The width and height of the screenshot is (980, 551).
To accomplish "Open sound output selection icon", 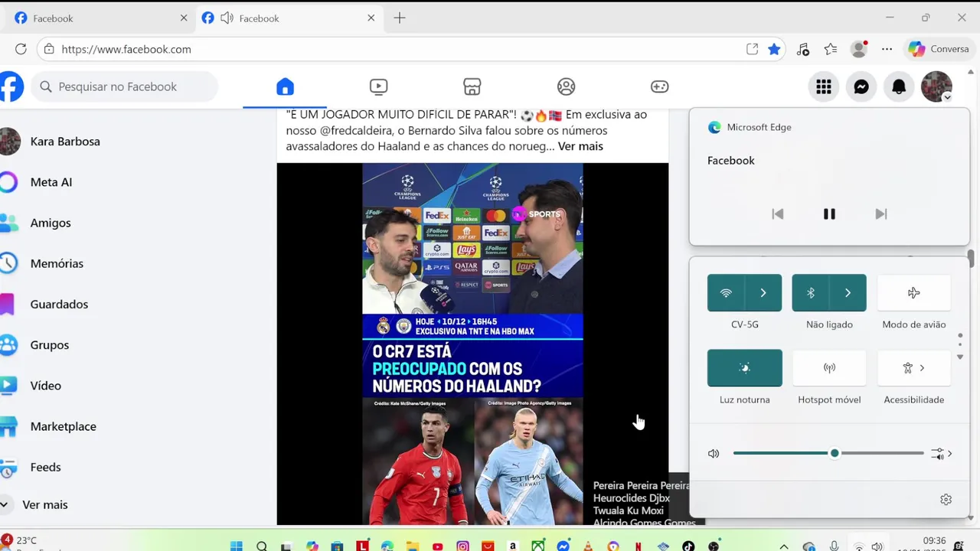I will tap(942, 454).
